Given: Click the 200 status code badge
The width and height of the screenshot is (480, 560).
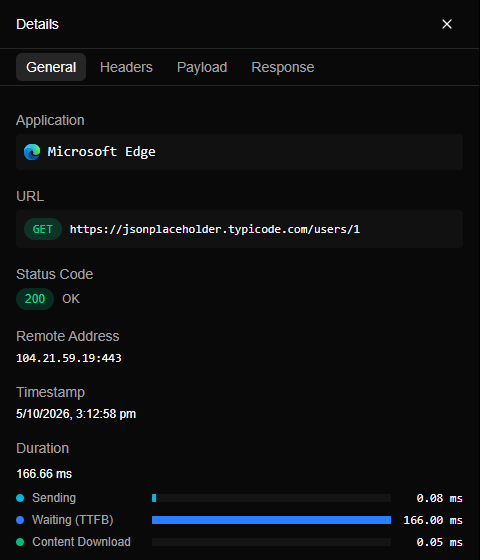Looking at the screenshot, I should (35, 299).
